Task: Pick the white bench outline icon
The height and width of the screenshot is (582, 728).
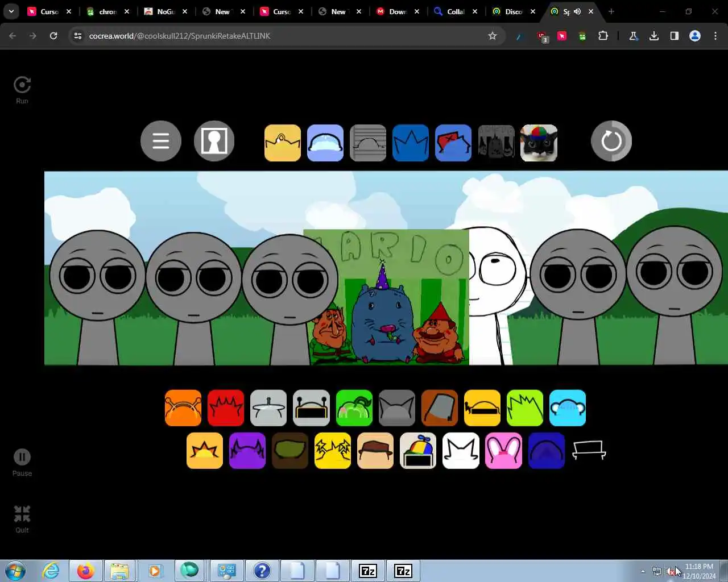Action: [589, 451]
